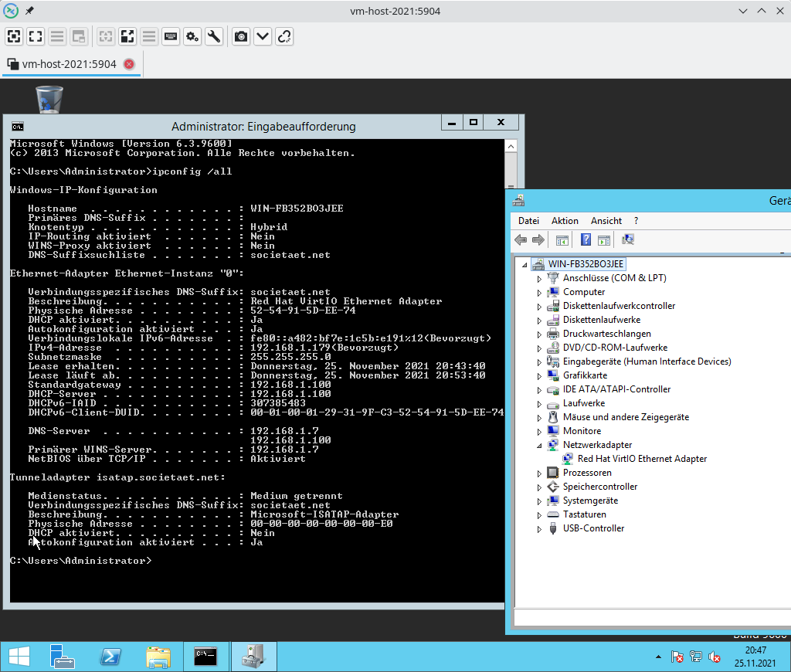Select Speichercontroller tree item
This screenshot has width=791, height=672.
[600, 487]
